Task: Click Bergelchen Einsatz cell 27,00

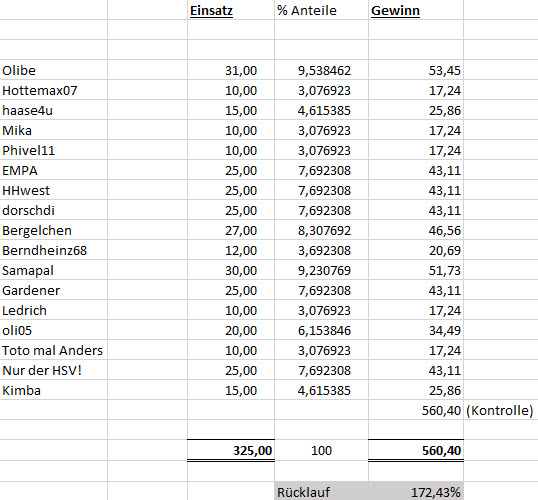Action: tap(231, 230)
